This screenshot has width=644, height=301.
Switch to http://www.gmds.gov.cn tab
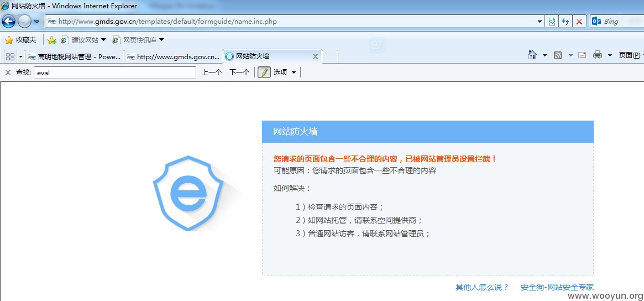pyautogui.click(x=174, y=56)
